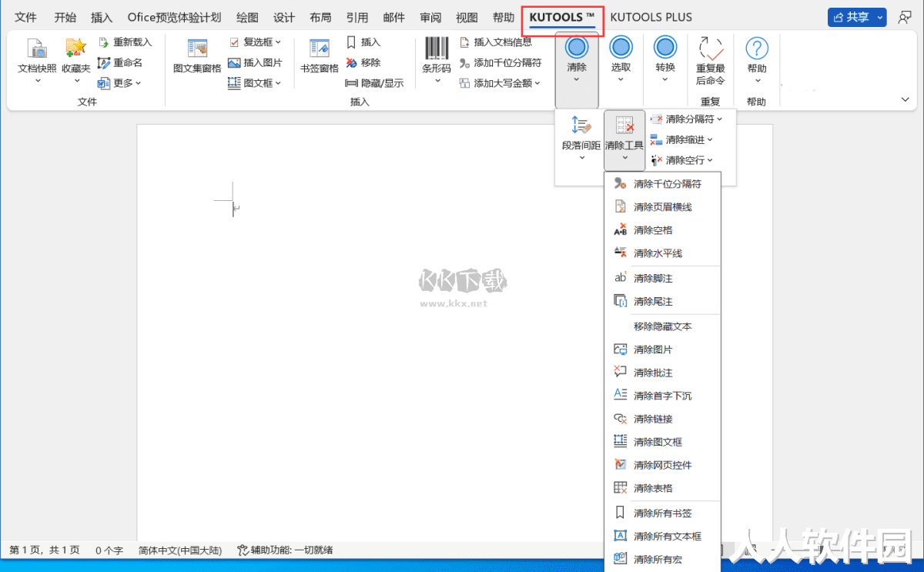Choose 清除水平线 from the menu
The width and height of the screenshot is (924, 572).
(662, 253)
